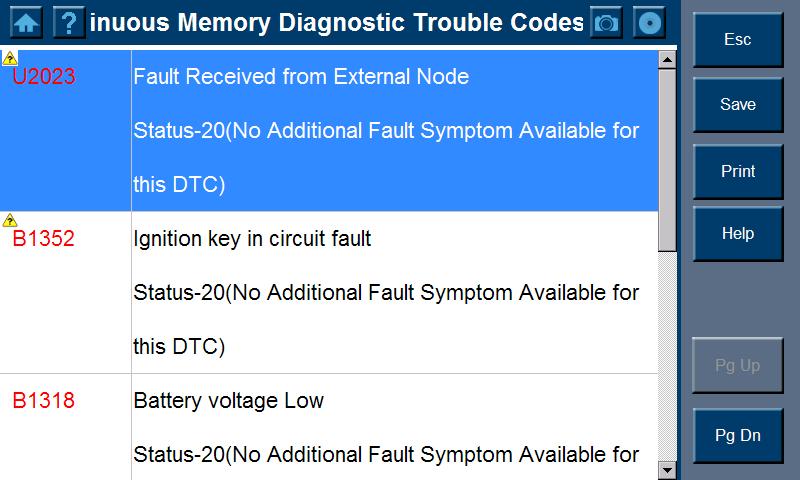Select the B1318 trouble code

tap(44, 401)
